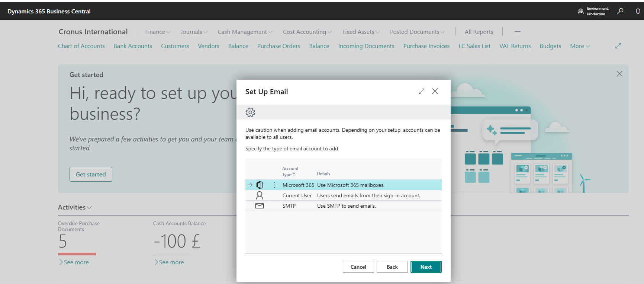Click the Microsoft 365 account type cell
Viewport: 644px width, 284px height.
[x=298, y=185]
